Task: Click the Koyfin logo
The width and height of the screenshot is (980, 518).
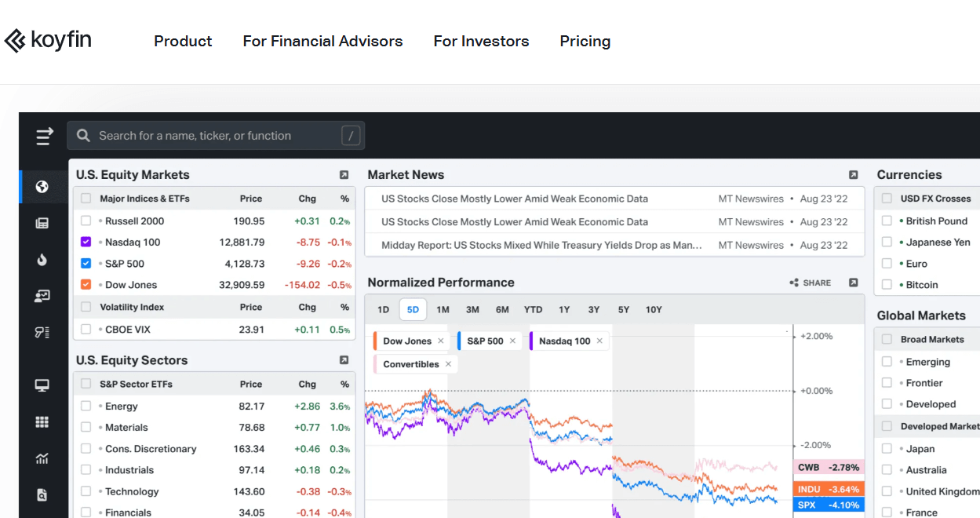Action: point(48,40)
